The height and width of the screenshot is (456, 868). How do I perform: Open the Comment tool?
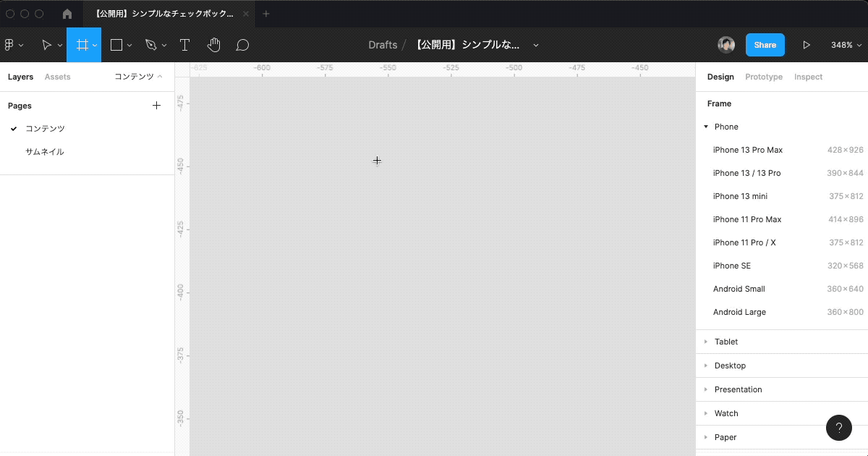coord(242,44)
